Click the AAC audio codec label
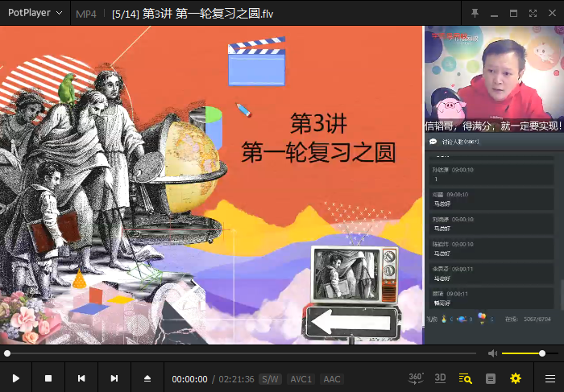The width and height of the screenshot is (564, 392). (x=331, y=379)
